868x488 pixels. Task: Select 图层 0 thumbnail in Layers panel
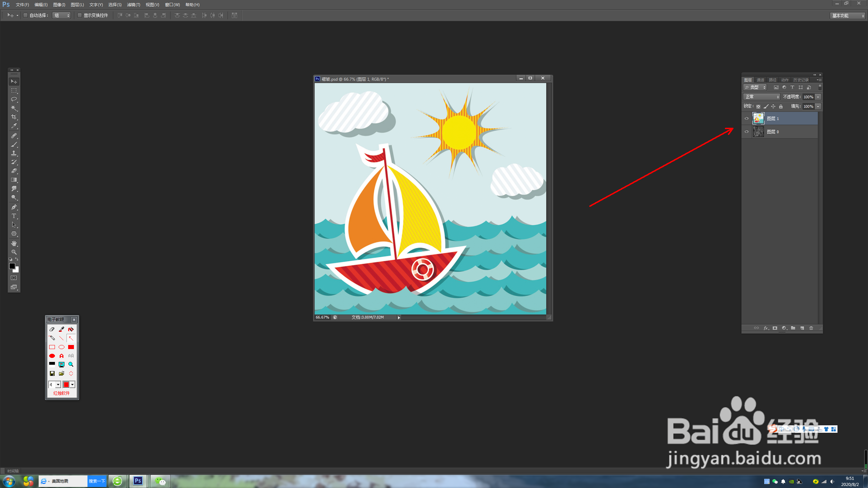pyautogui.click(x=758, y=132)
